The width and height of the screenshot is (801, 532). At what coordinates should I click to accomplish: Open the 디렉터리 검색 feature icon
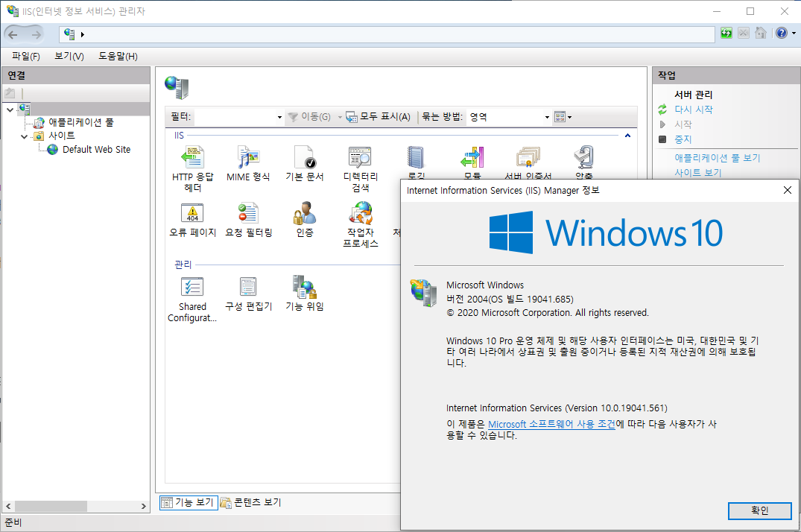click(x=360, y=157)
